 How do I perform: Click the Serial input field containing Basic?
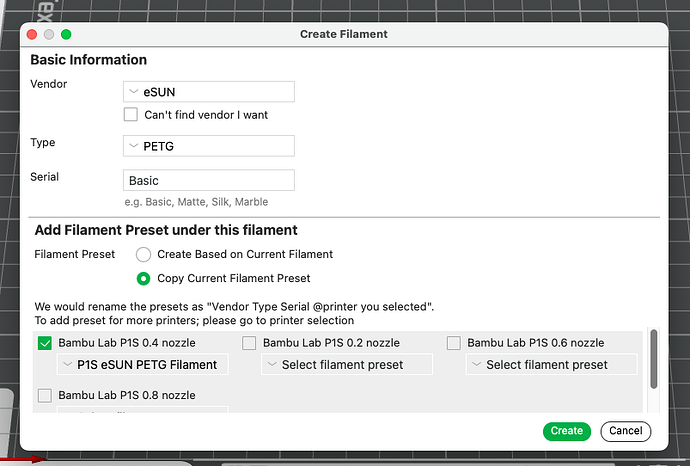[209, 180]
